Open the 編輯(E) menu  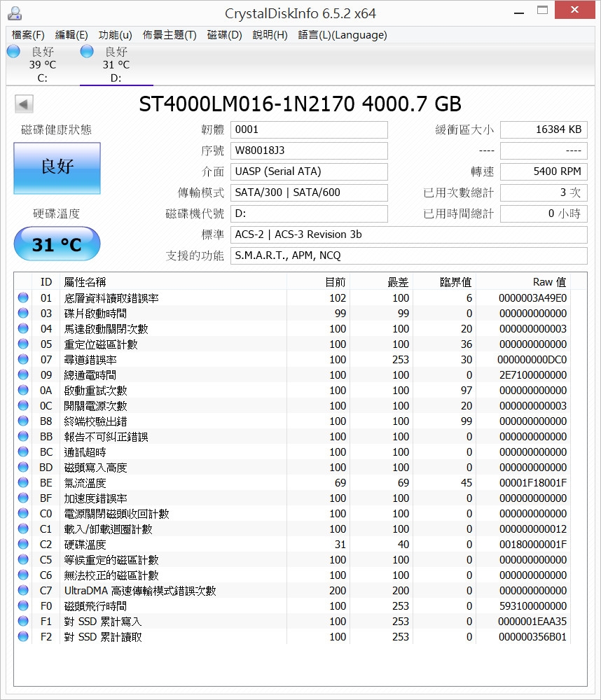[x=71, y=35]
